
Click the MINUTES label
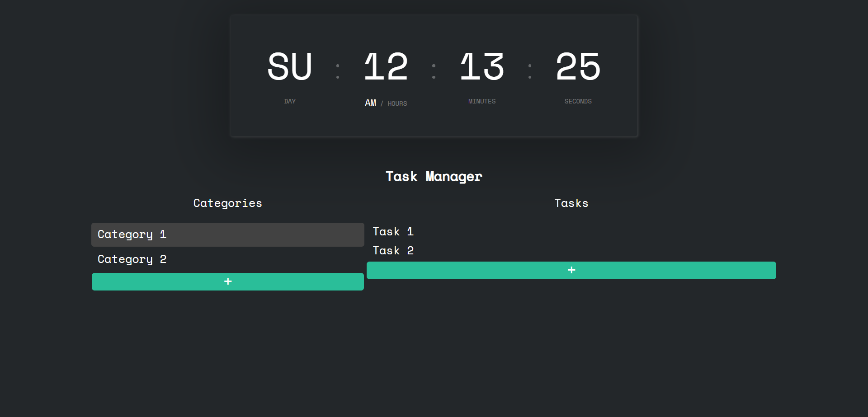pos(482,101)
